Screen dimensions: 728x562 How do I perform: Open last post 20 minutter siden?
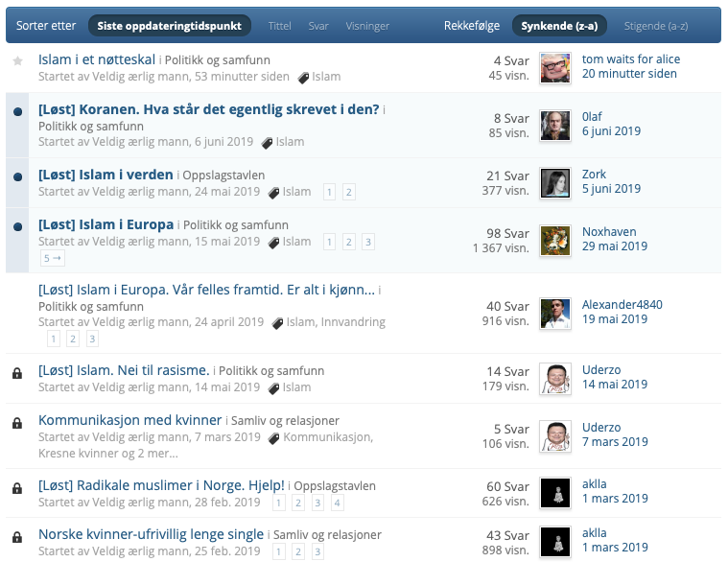point(629,73)
